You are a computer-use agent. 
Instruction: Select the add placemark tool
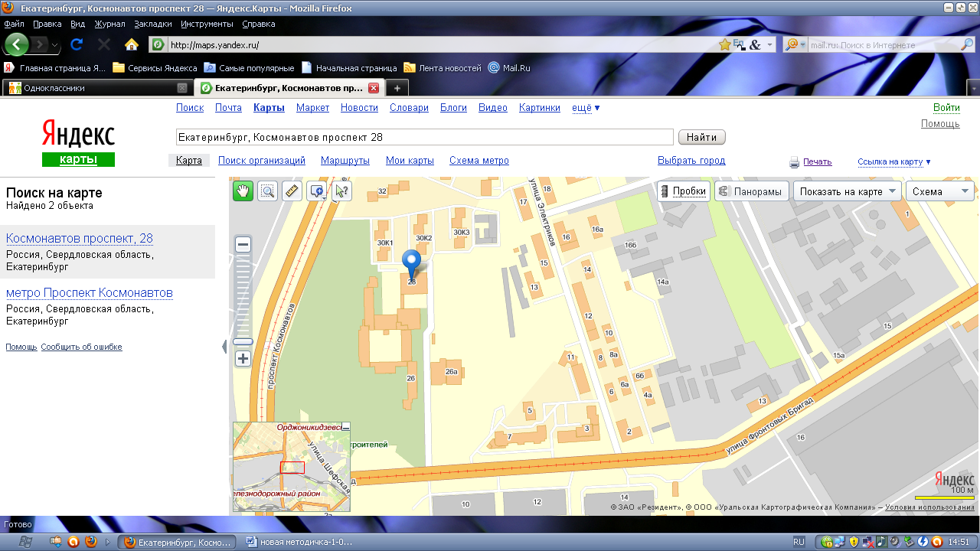point(316,191)
